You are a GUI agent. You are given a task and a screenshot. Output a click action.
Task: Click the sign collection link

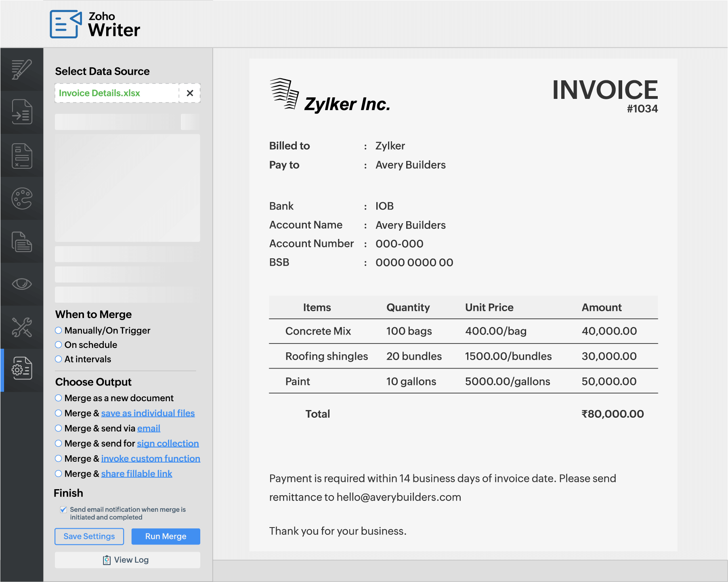pos(168,444)
